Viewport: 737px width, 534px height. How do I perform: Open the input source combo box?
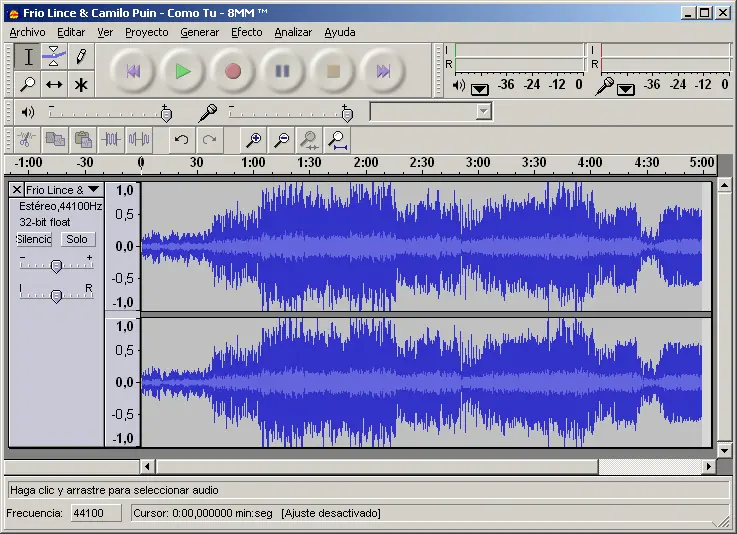[x=431, y=112]
